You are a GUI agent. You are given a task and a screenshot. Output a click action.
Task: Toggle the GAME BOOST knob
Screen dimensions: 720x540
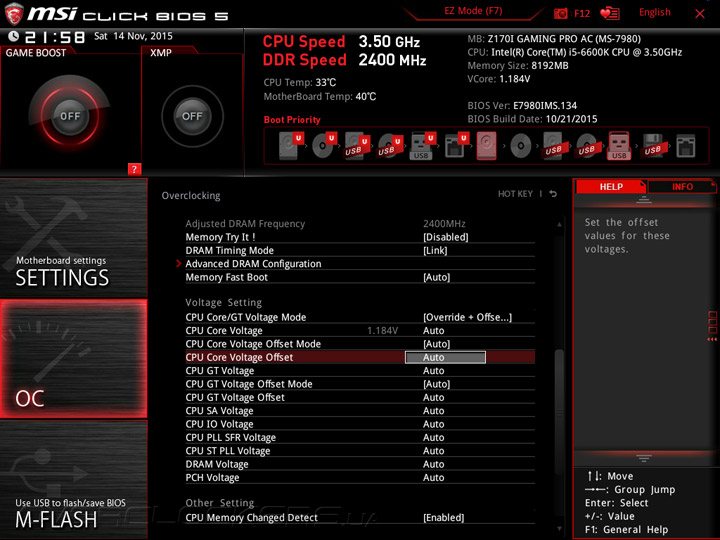tap(70, 116)
